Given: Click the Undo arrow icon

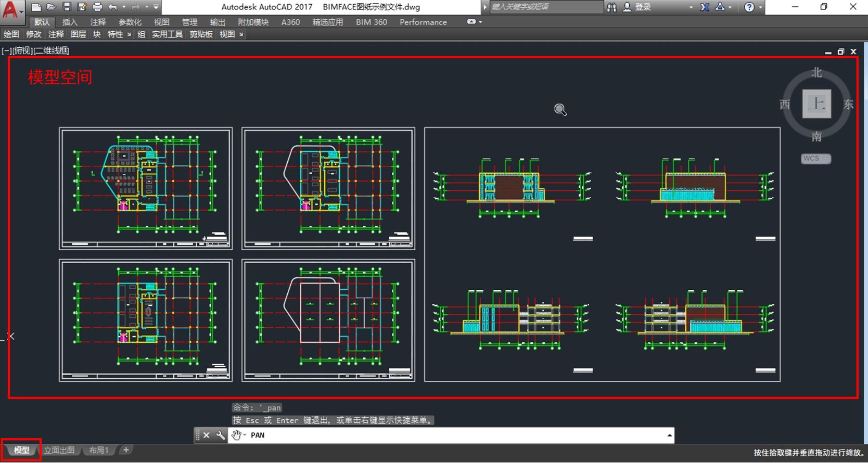Looking at the screenshot, I should (x=112, y=7).
